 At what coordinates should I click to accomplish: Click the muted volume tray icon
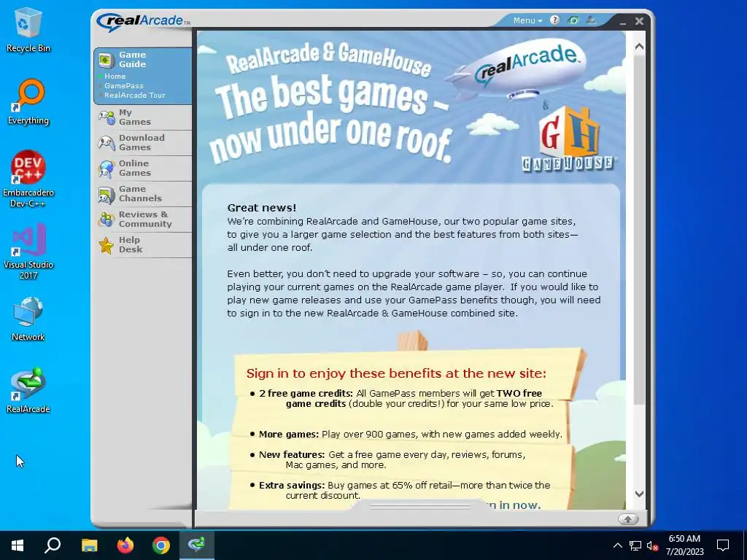(653, 545)
